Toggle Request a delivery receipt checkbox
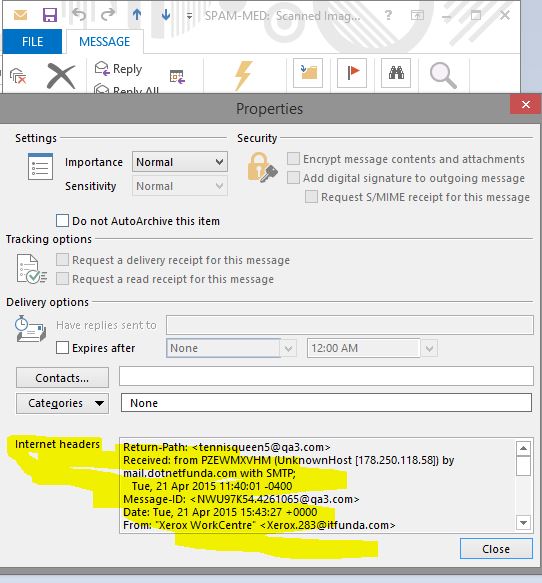Viewport: 542px width, 583px height. (x=62, y=260)
